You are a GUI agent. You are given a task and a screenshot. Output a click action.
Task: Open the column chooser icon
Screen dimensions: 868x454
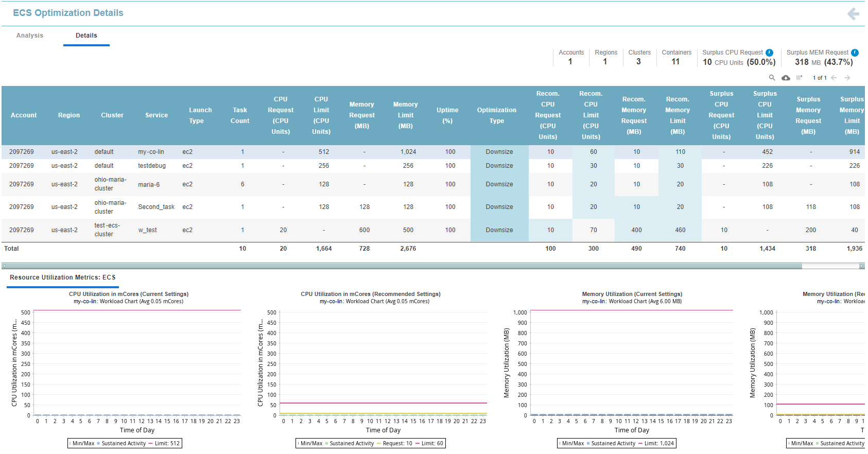click(799, 78)
